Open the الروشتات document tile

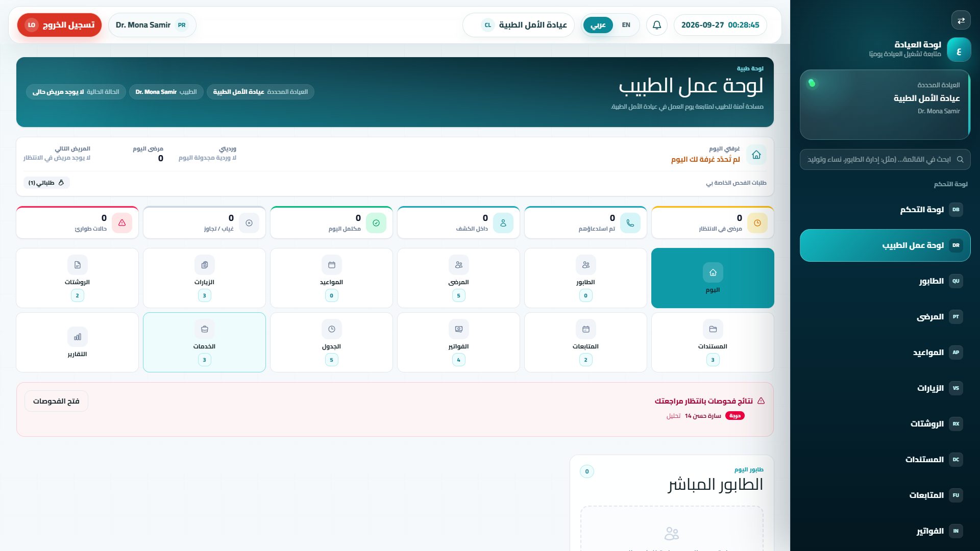click(77, 278)
